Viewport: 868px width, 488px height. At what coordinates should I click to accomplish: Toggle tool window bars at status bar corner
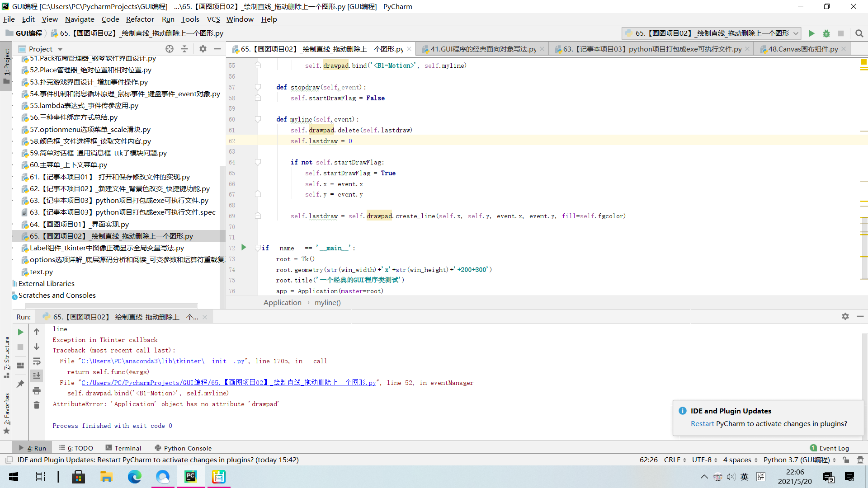coord(9,460)
